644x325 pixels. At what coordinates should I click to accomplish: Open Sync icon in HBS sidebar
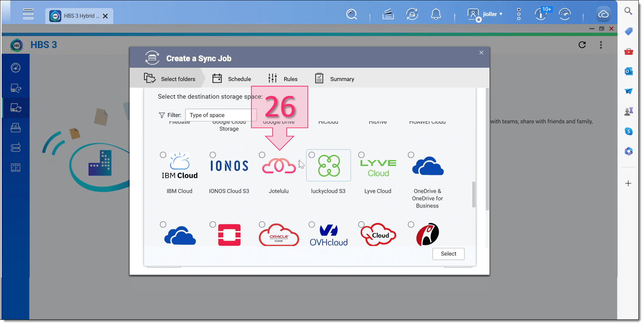coord(16,108)
